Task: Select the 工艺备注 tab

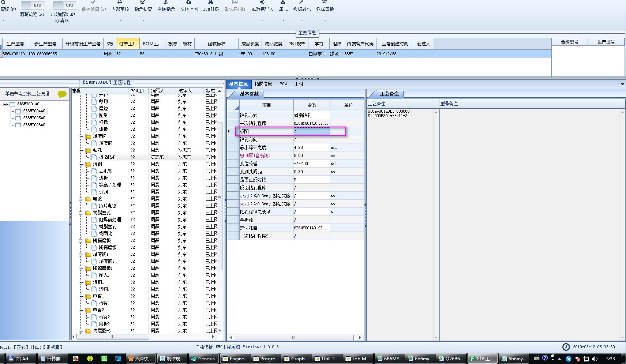Action: click(x=389, y=94)
